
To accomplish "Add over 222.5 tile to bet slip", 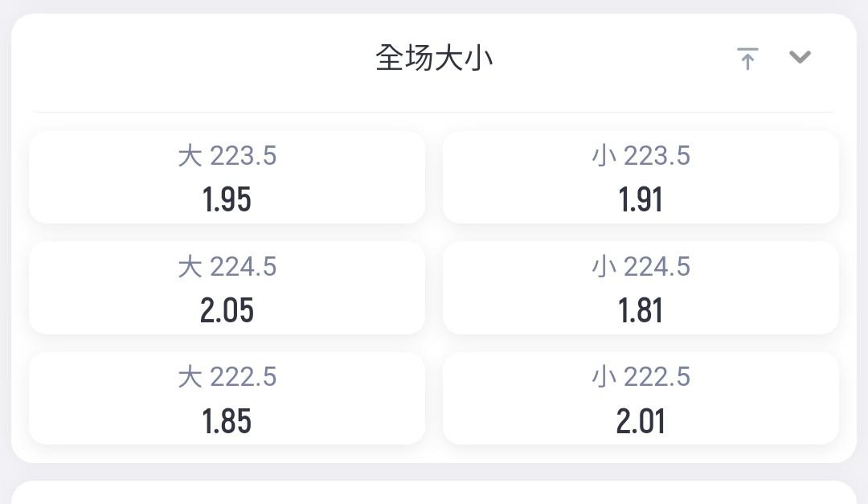I will [227, 398].
